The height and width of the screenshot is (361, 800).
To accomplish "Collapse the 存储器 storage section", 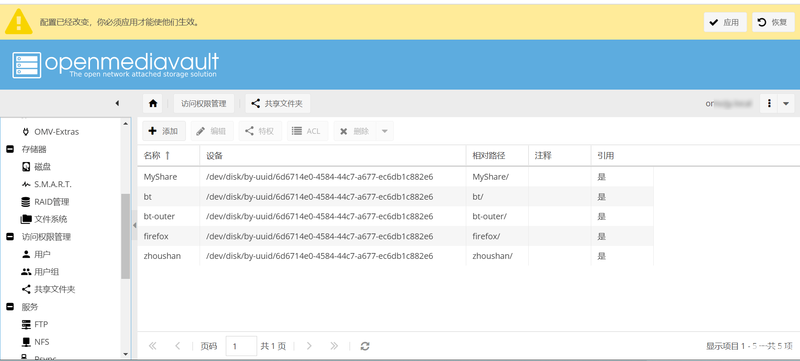I will [10, 149].
